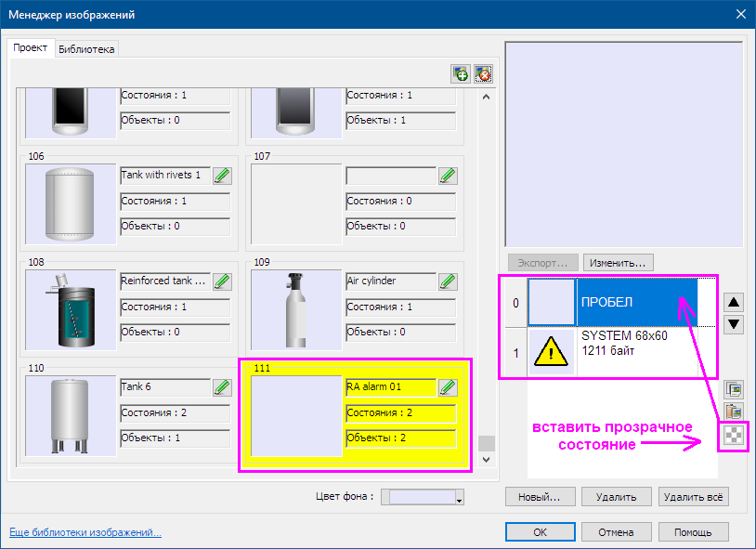Click the RA alarm 01 name field

[391, 387]
